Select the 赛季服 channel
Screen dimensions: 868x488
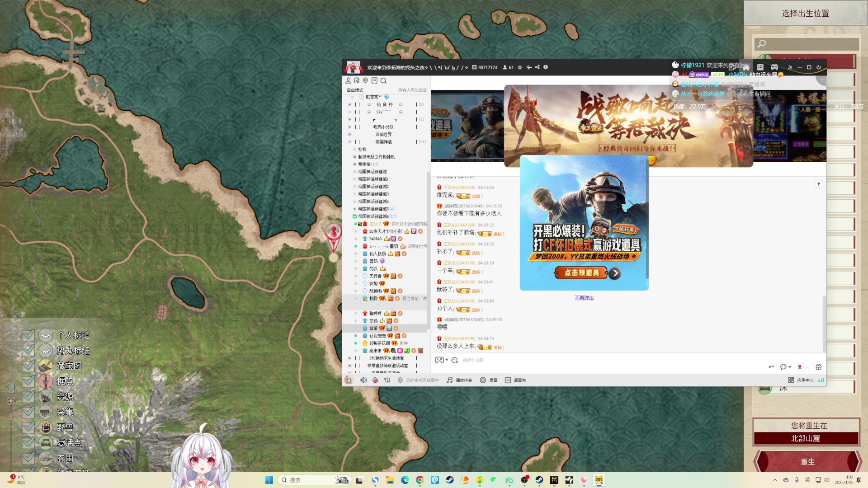coord(368,164)
